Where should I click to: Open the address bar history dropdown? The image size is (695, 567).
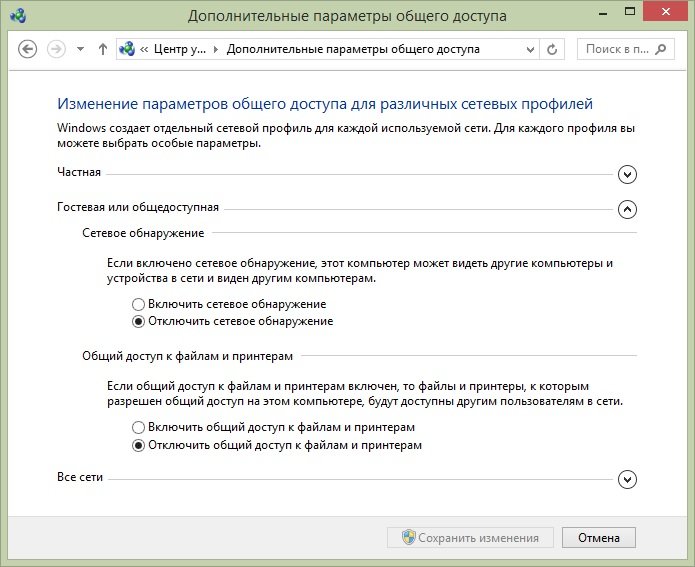(x=530, y=49)
